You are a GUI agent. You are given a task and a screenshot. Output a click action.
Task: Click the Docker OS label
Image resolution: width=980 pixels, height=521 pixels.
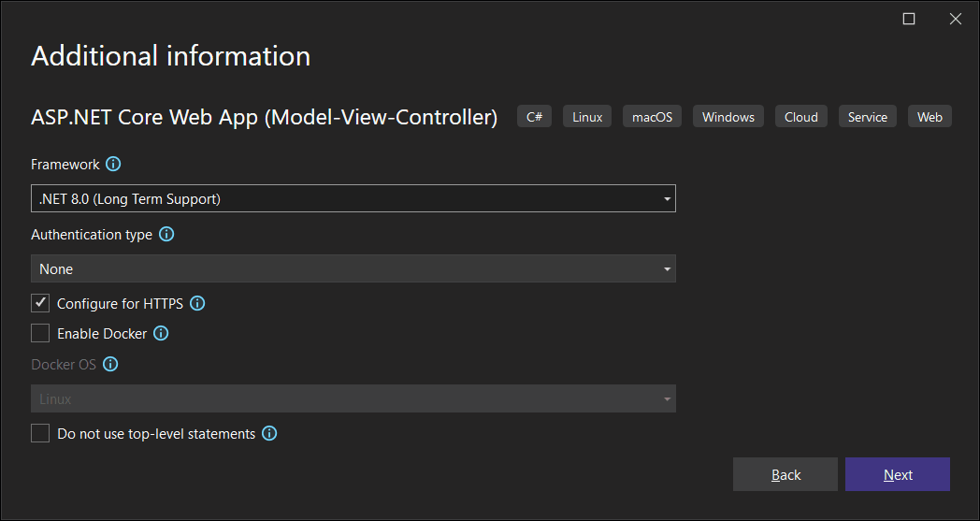64,364
